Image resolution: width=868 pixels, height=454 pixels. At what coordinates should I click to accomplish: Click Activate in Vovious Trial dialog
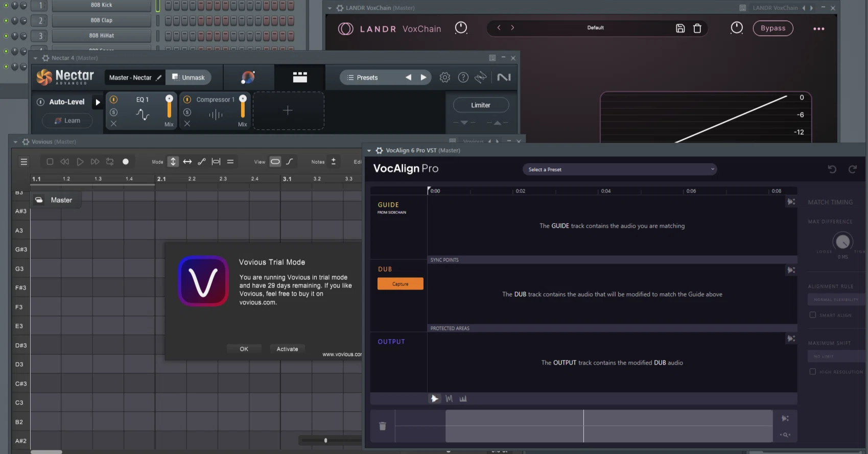tap(287, 349)
